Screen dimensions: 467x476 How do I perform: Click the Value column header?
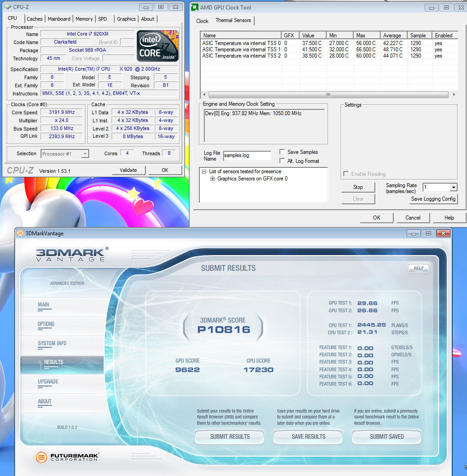(x=313, y=36)
